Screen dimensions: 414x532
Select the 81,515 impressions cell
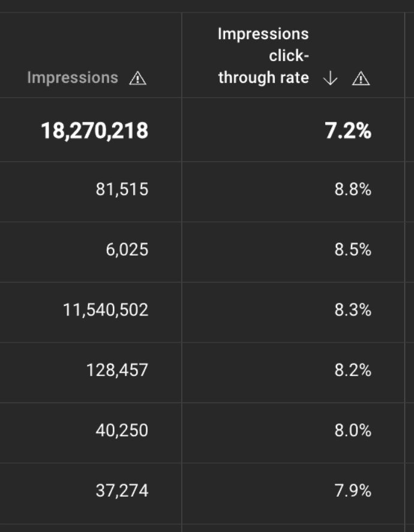pyautogui.click(x=122, y=190)
